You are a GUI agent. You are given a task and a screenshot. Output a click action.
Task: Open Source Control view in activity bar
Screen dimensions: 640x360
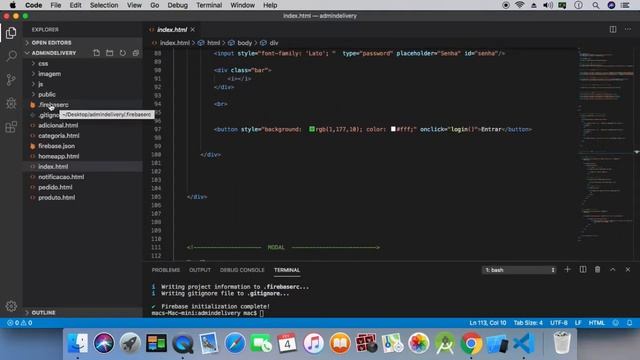pyautogui.click(x=11, y=80)
